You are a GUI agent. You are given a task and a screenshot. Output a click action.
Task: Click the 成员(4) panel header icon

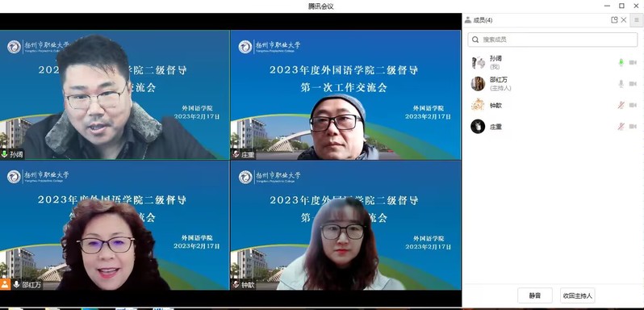click(468, 19)
